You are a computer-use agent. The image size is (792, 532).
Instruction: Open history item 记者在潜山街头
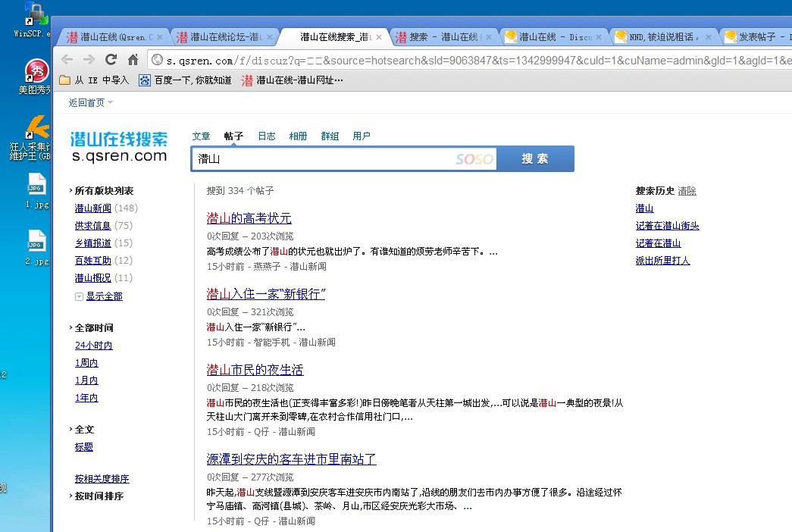point(667,226)
